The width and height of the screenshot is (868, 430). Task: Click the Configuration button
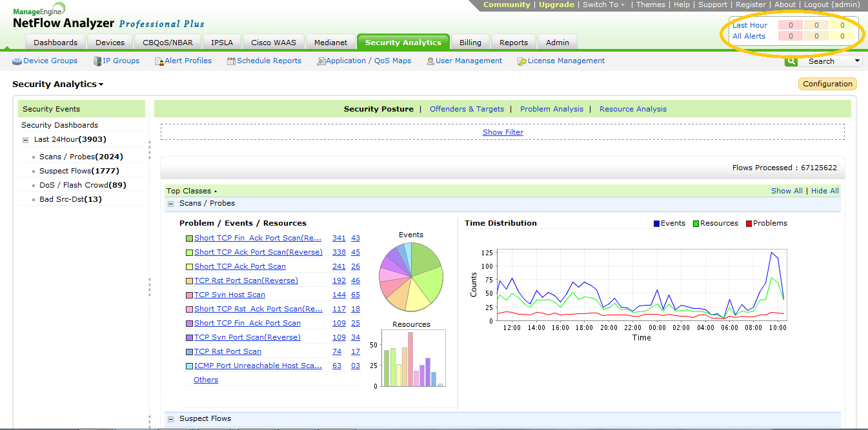pos(828,84)
